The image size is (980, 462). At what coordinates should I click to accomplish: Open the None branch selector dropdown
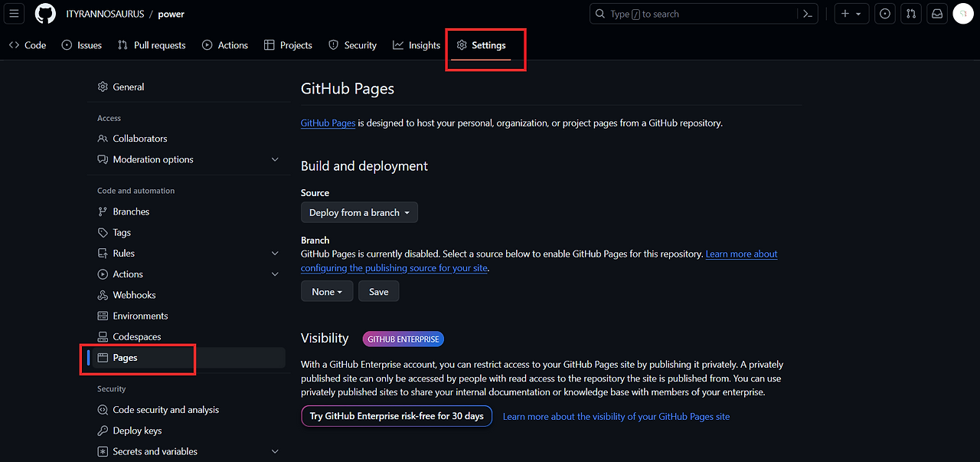[x=327, y=291]
